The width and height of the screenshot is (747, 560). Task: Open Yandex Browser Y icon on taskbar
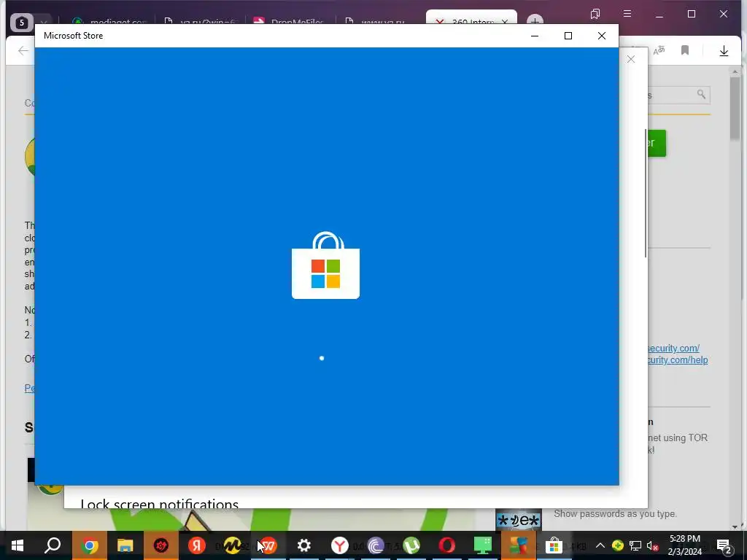[x=340, y=545]
